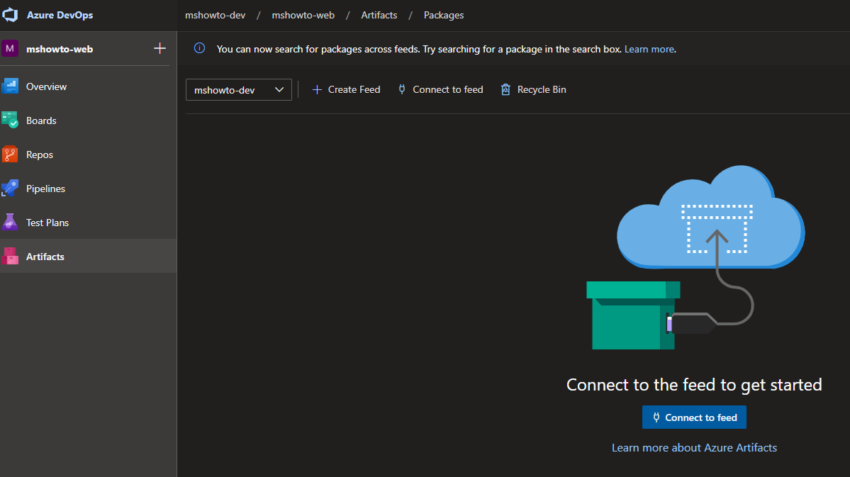Open the Pipelines rocket icon

click(x=11, y=189)
